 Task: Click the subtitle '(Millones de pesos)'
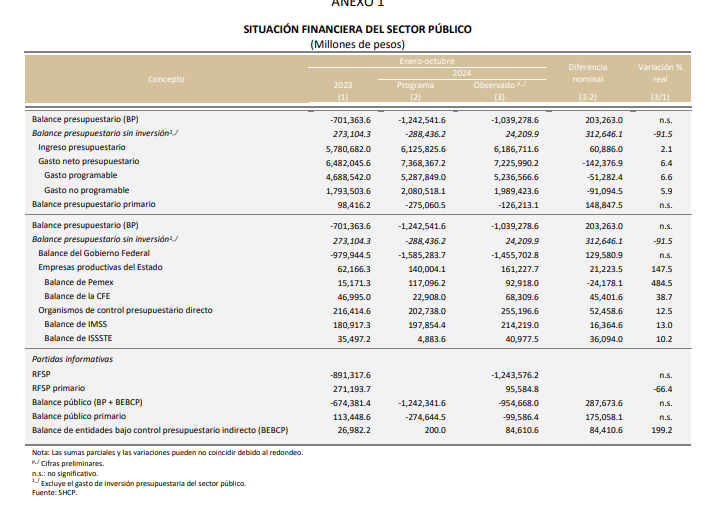[358, 45]
